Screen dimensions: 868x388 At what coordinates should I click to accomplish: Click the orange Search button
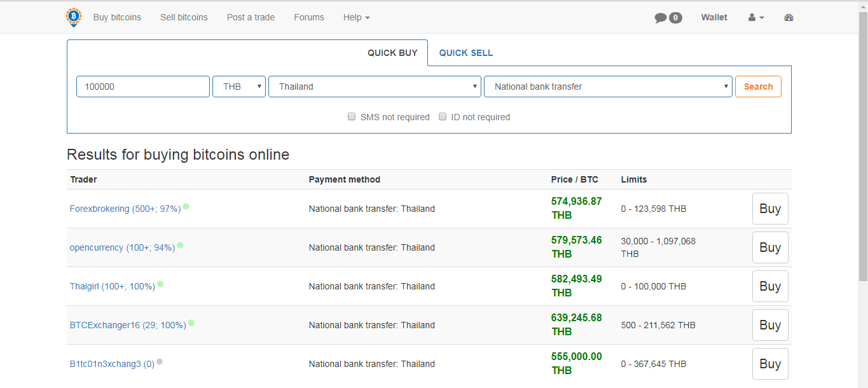click(758, 87)
